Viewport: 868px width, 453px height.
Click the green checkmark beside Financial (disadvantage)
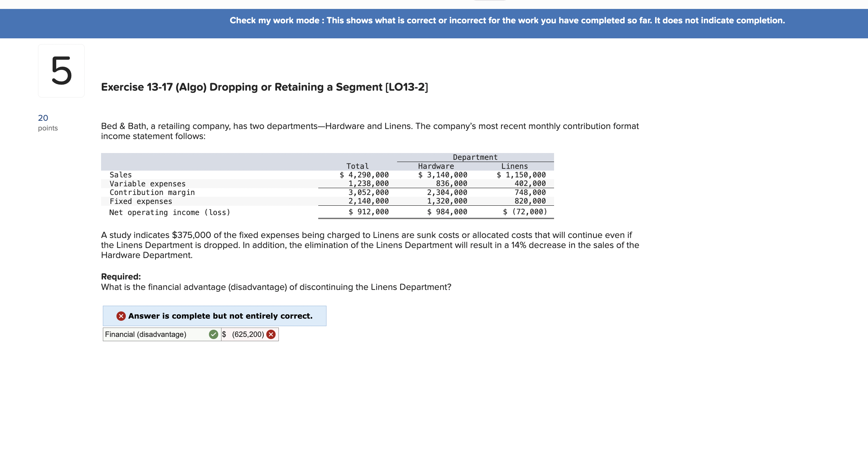[x=214, y=334]
